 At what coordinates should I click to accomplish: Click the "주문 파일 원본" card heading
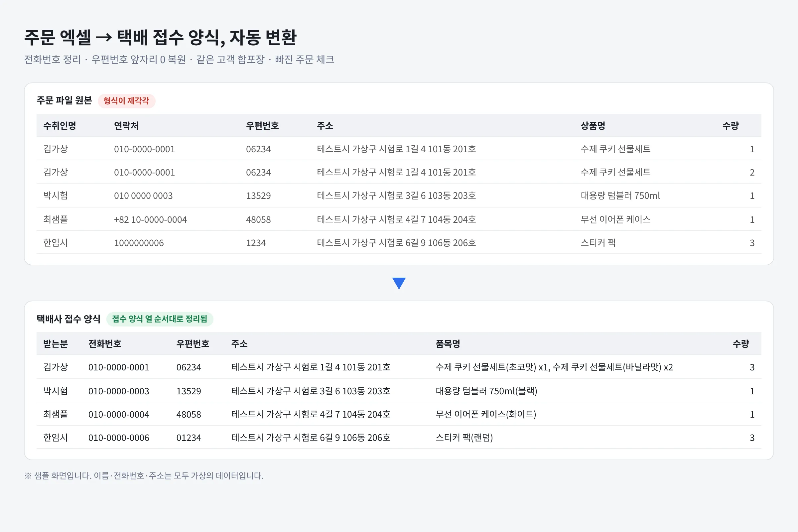tap(64, 100)
